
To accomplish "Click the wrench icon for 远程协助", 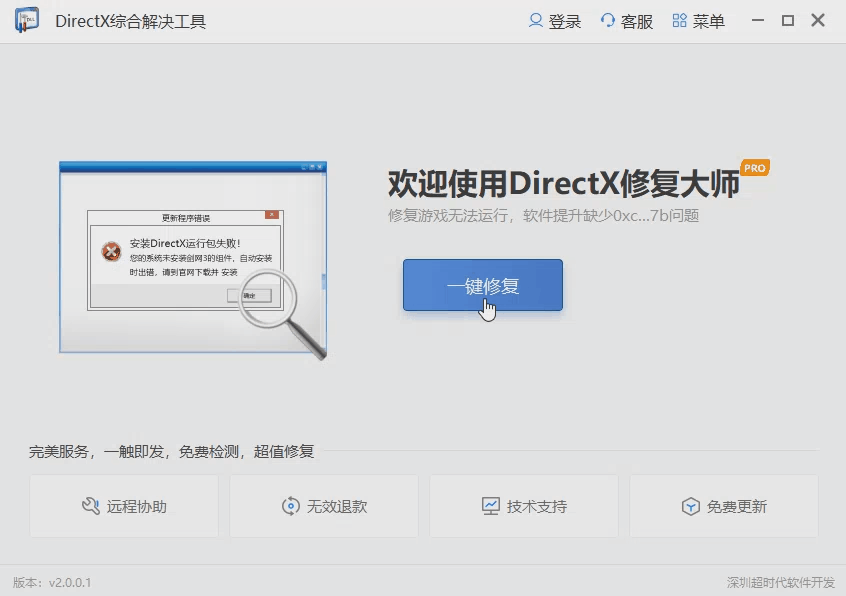I will click(90, 506).
